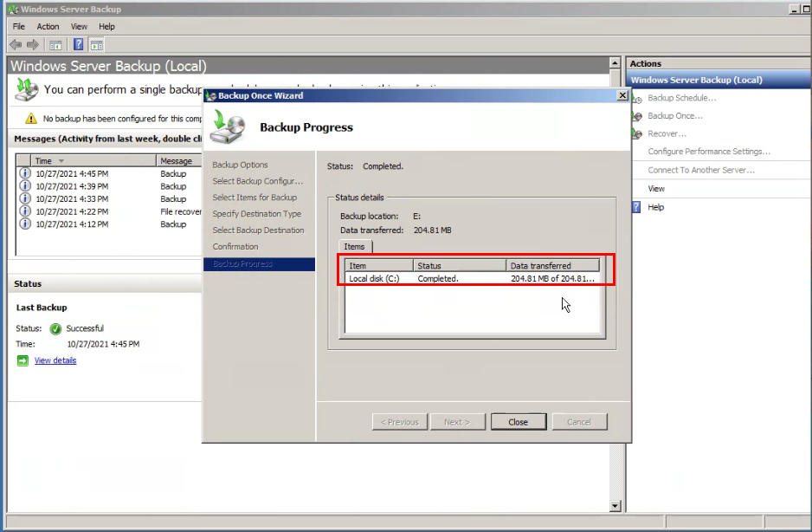
Task: Open the View menu in the menu bar
Action: pos(79,27)
